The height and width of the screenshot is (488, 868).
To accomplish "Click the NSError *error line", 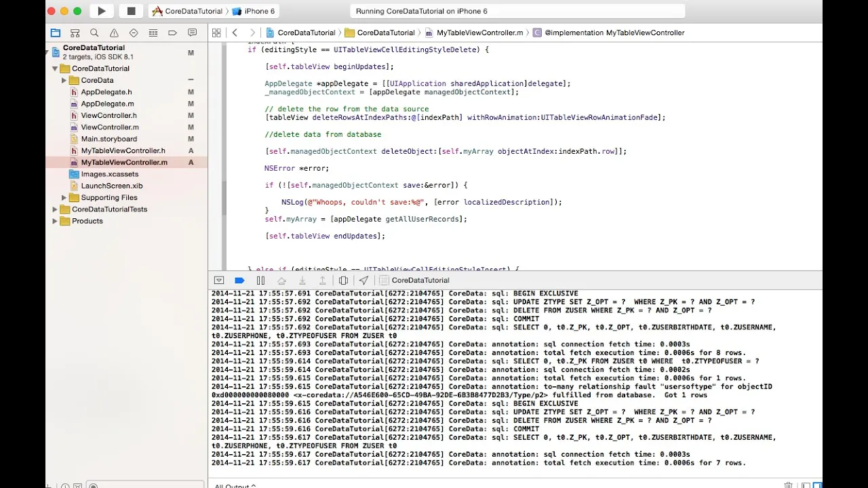I will [x=297, y=168].
